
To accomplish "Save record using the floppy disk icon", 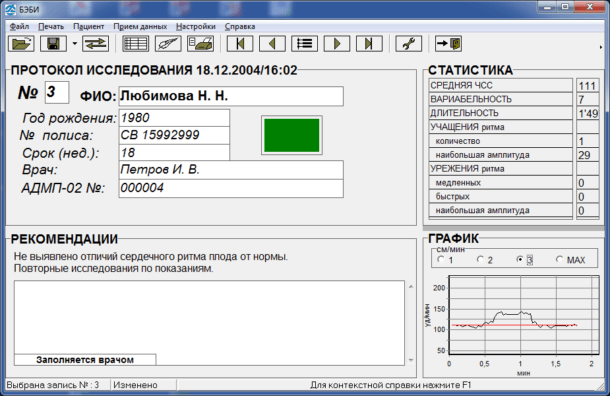I will [x=53, y=44].
